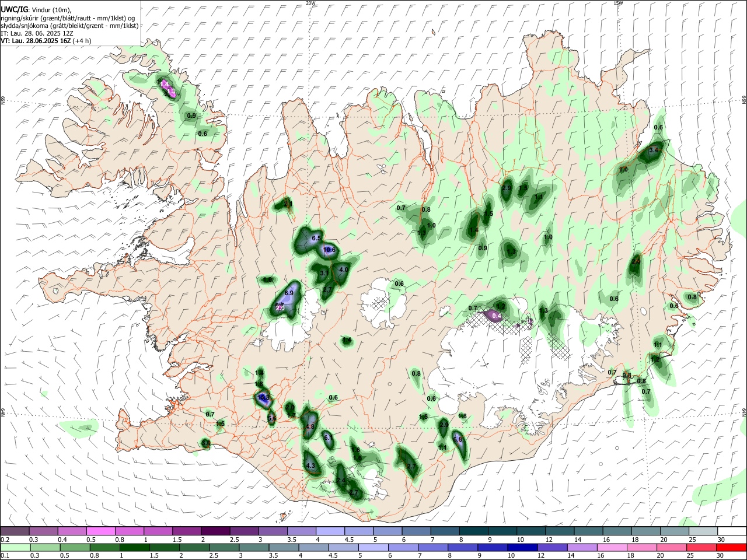This screenshot has width=747, height=560.
Task: Click the 4.0 value in the dark green cell
Action: [x=344, y=269]
